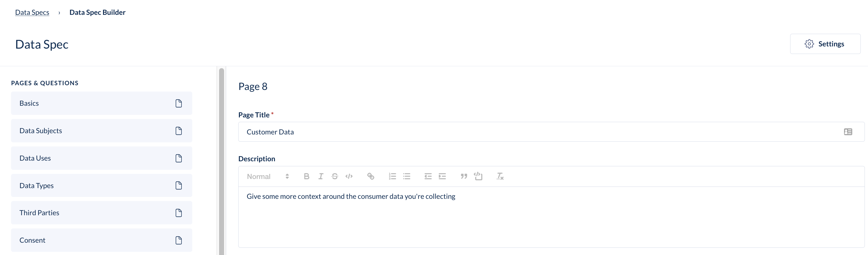
Task: Decrease indent in description editor
Action: tap(428, 176)
